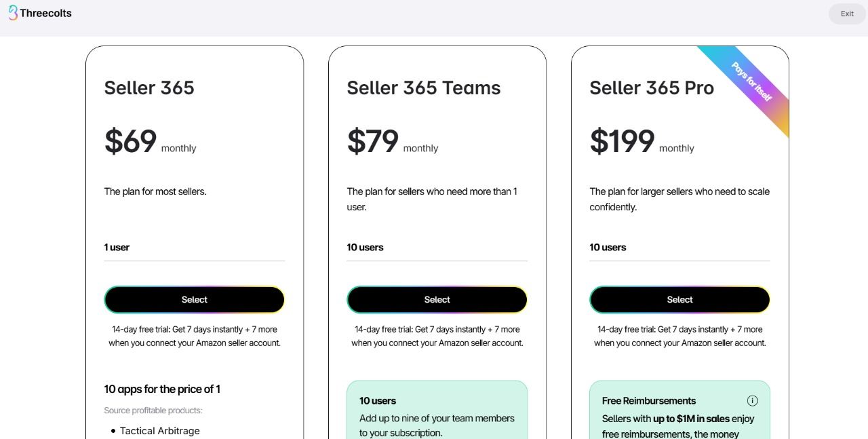Viewport: 868px width, 439px height.
Task: Click the Seller 365 Teams heading
Action: tap(423, 88)
